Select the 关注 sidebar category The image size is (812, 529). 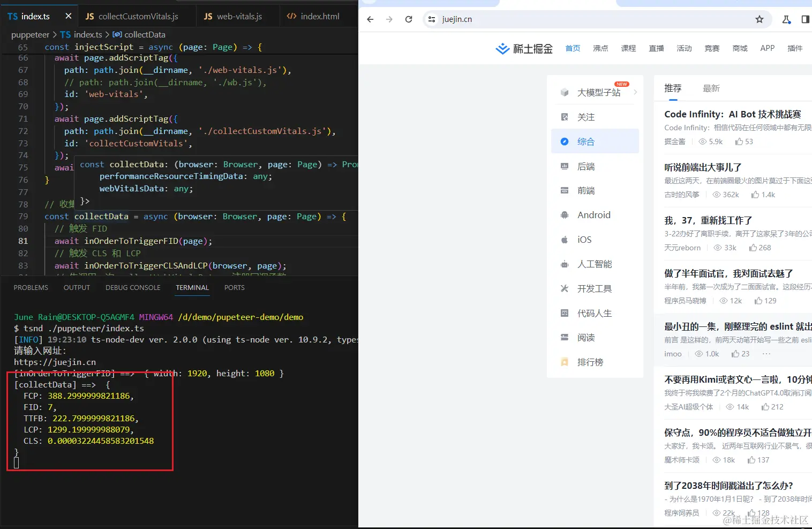(595, 117)
